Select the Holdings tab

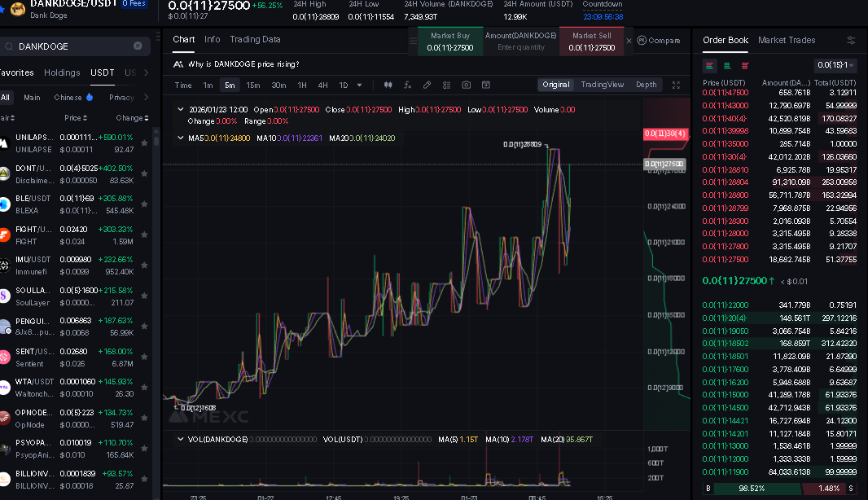[x=62, y=72]
